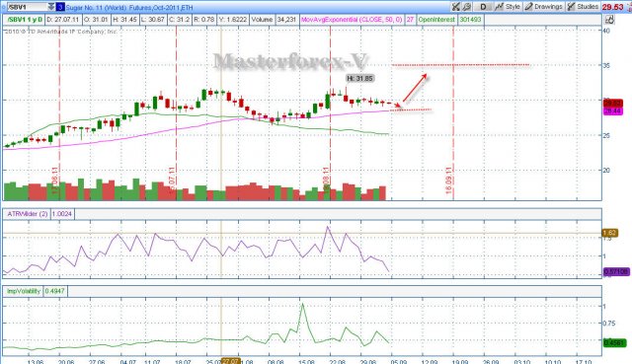The image size is (632, 364).
Task: Open the Drawings menu
Action: pos(544,7)
